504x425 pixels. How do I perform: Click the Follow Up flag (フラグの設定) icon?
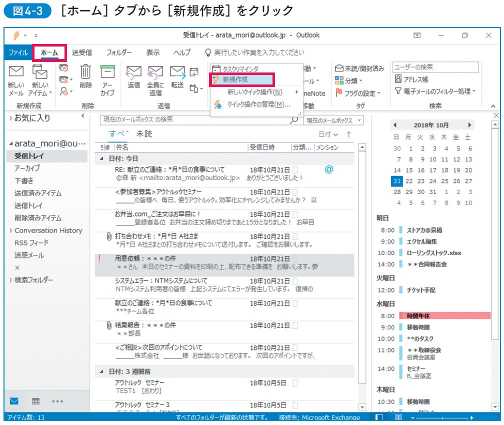(x=338, y=92)
